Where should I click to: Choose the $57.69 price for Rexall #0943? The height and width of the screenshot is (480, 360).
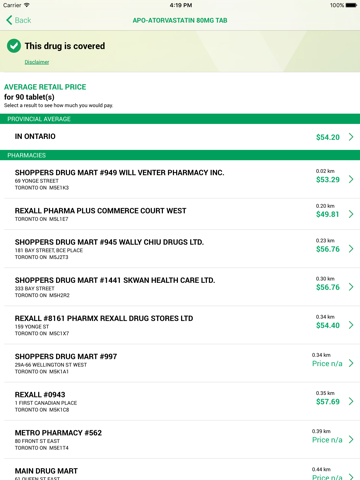coord(328,402)
